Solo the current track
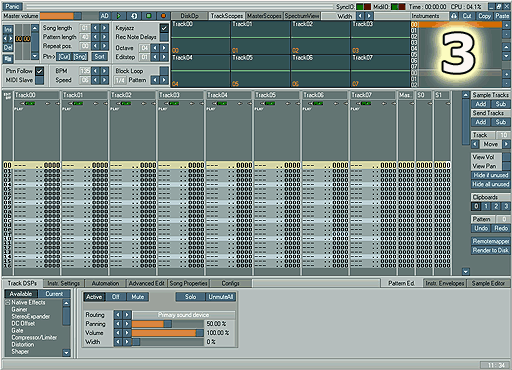Viewport: 512px width, 370px height. [190, 297]
